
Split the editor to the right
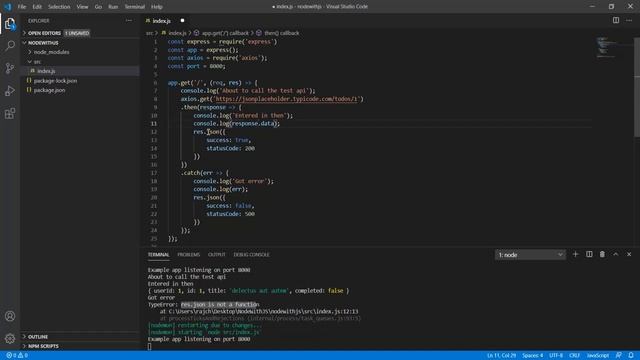point(616,20)
